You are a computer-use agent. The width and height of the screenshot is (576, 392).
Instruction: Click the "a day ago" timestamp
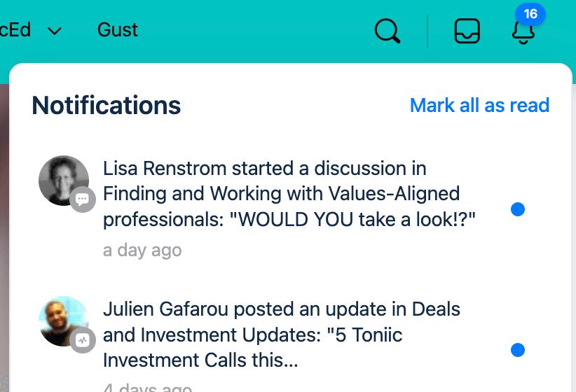coord(142,251)
